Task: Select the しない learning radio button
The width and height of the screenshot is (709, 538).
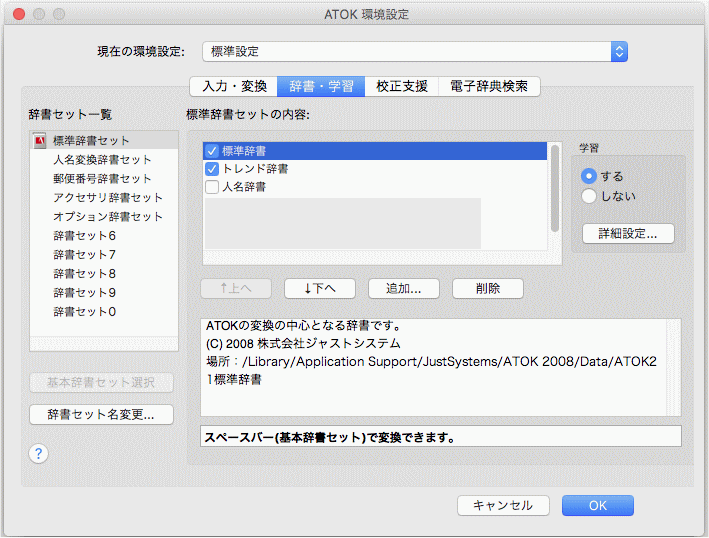Action: tap(589, 196)
